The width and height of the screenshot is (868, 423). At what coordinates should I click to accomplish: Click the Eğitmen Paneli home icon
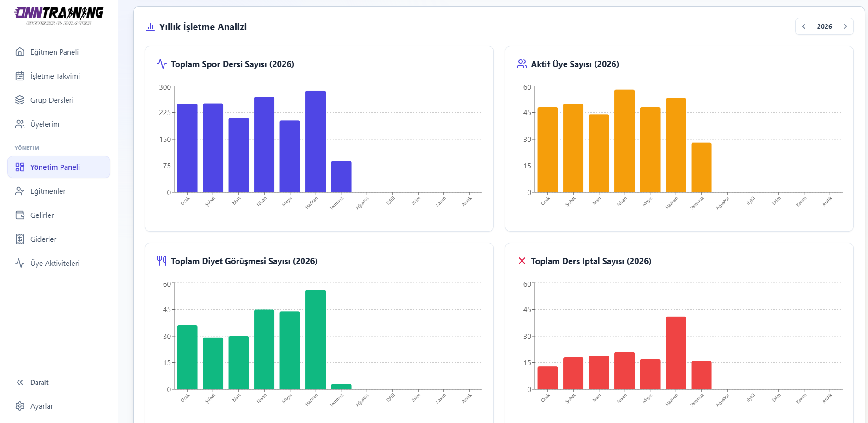point(20,52)
